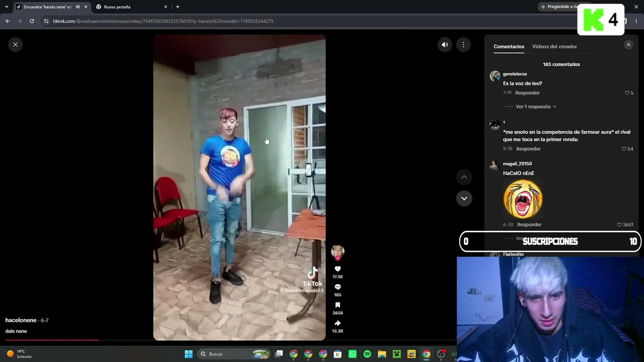Viewport: 644px width, 362px height.
Task: Open weather widget showing 14°C Soleado
Action: tap(19, 354)
